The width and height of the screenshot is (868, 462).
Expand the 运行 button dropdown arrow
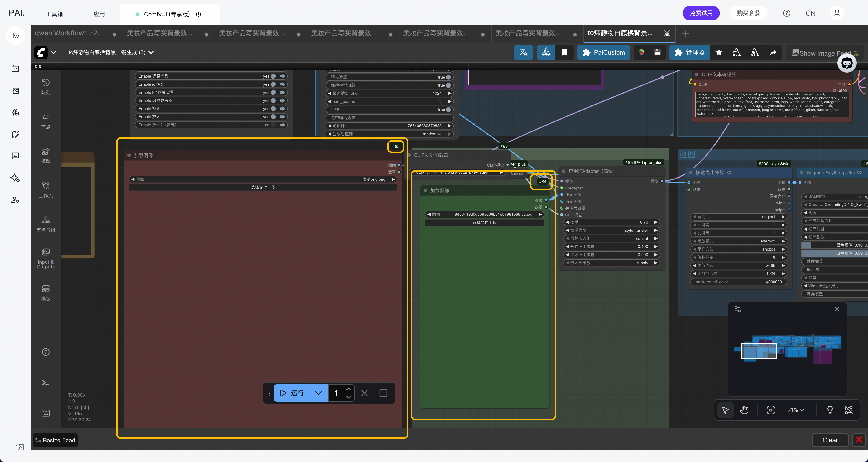click(318, 393)
